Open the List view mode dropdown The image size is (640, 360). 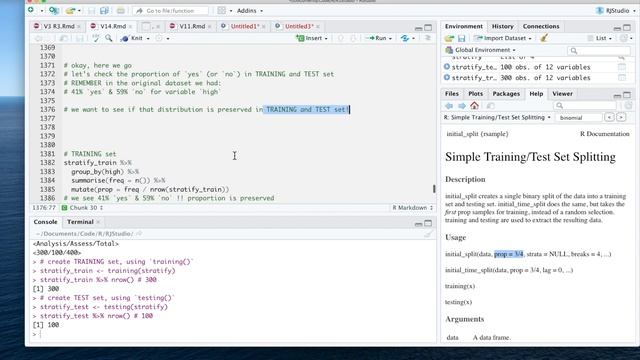600,38
